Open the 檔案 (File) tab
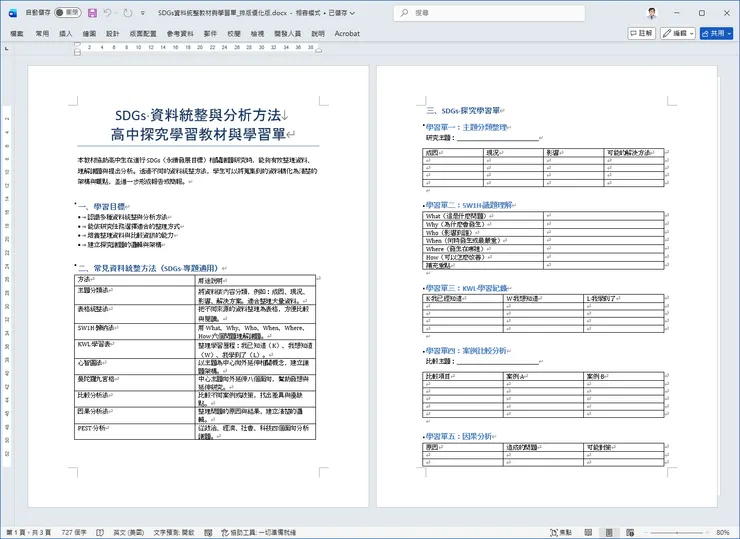The image size is (740, 539). [x=17, y=34]
